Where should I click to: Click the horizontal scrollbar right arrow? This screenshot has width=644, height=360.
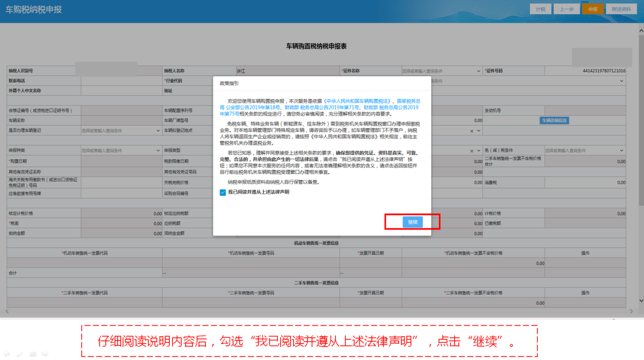pyautogui.click(x=631, y=312)
